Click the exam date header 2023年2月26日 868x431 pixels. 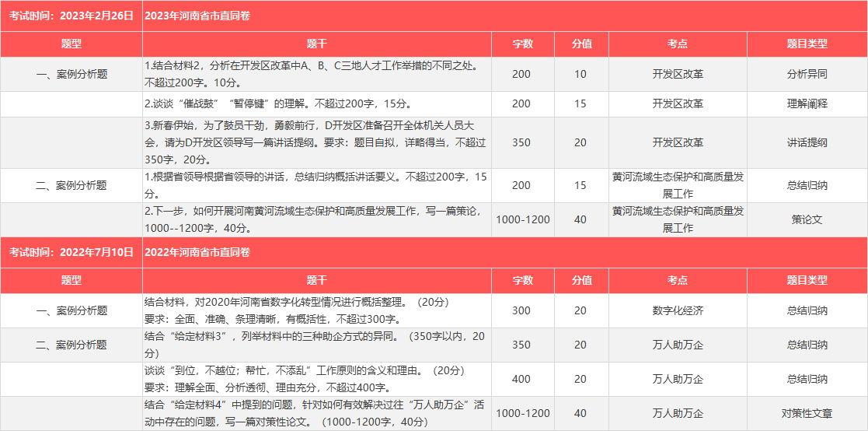click(x=71, y=16)
